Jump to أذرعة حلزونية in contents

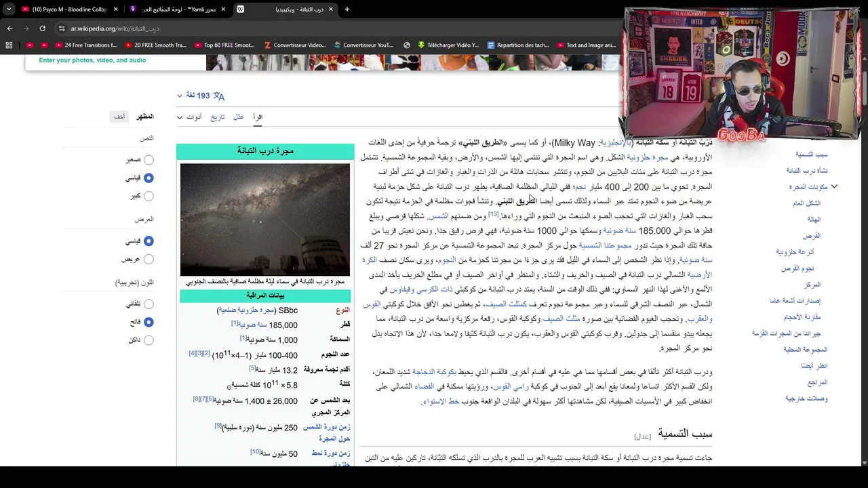click(x=795, y=252)
